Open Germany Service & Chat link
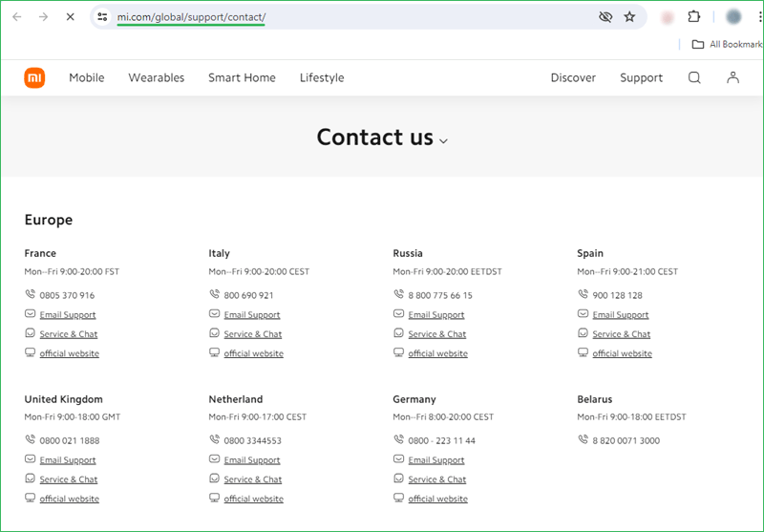Image resolution: width=764 pixels, height=532 pixels. coord(437,479)
